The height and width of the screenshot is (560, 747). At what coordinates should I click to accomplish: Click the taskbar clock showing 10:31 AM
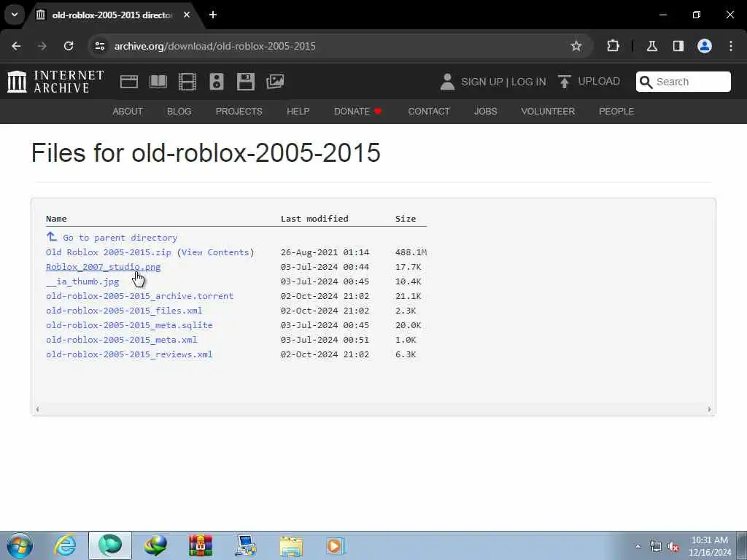pos(710,546)
